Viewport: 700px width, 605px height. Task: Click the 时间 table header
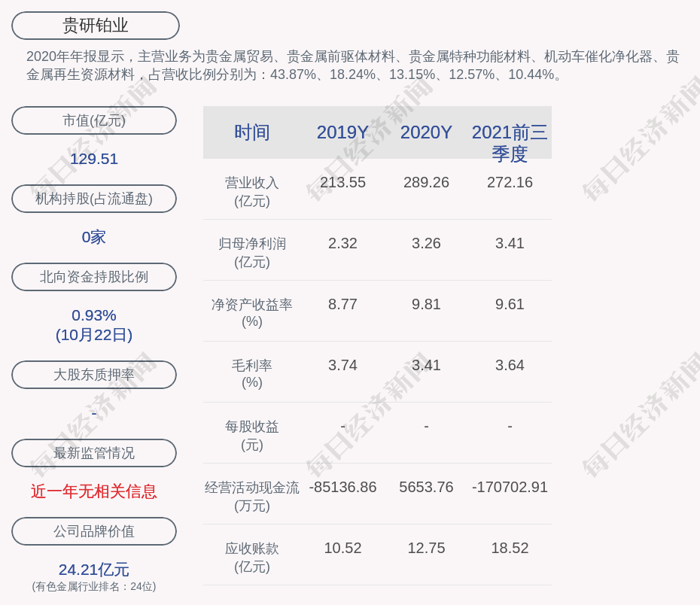tap(252, 132)
